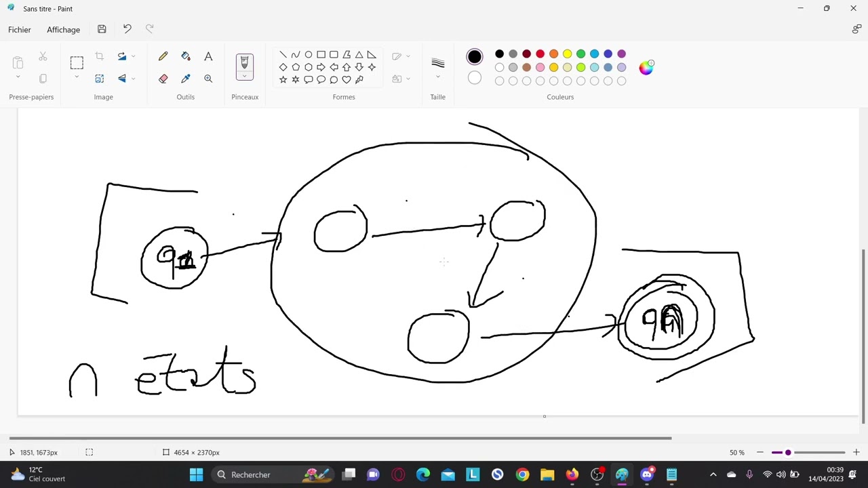Choose the rectangular Selection tool
Image resolution: width=868 pixels, height=488 pixels.
click(x=77, y=63)
